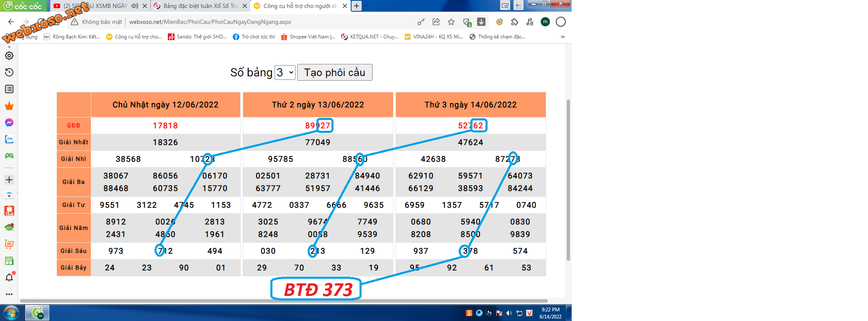Click the page vertical scrollbar
The image size is (868, 321).
[x=568, y=180]
